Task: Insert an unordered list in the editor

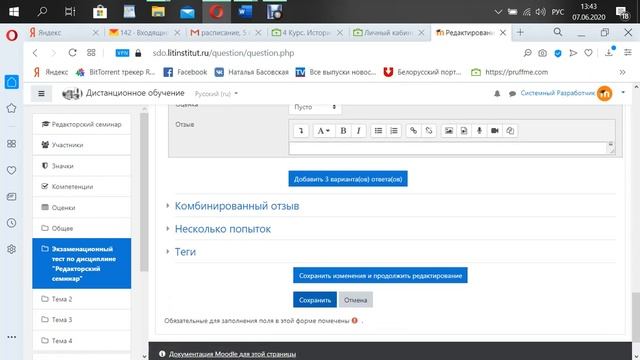Action: [x=378, y=131]
